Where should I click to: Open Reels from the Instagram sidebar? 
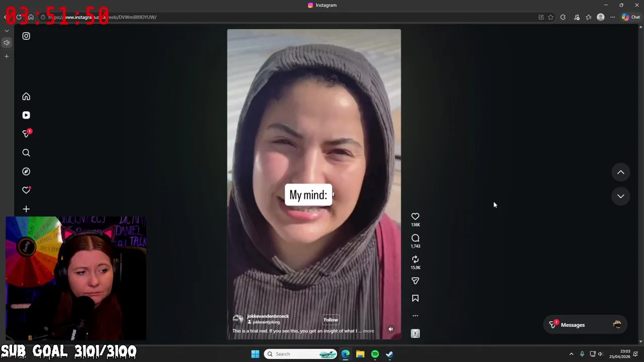(26, 115)
